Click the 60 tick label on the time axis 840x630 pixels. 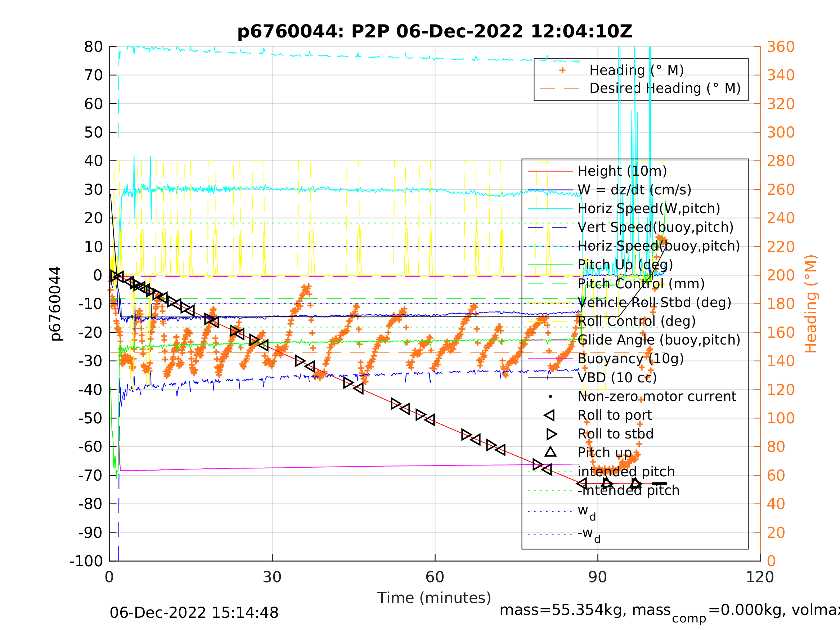(435, 577)
